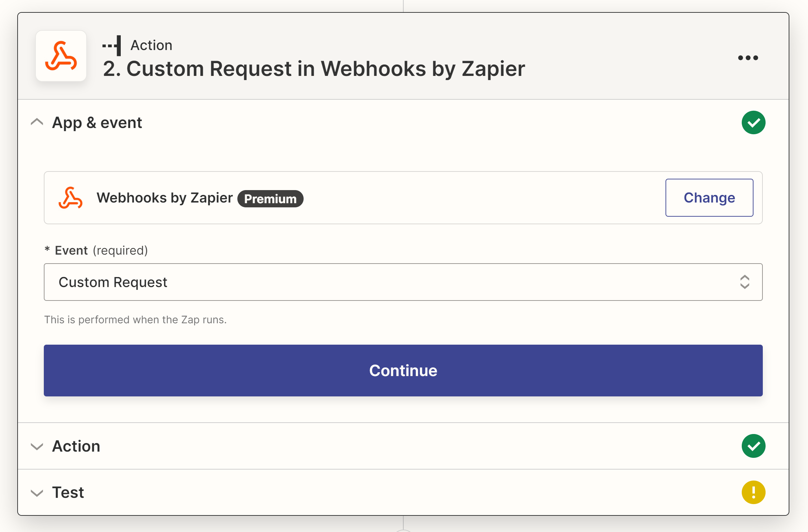
Task: Click the Premium badge label
Action: pyautogui.click(x=270, y=199)
